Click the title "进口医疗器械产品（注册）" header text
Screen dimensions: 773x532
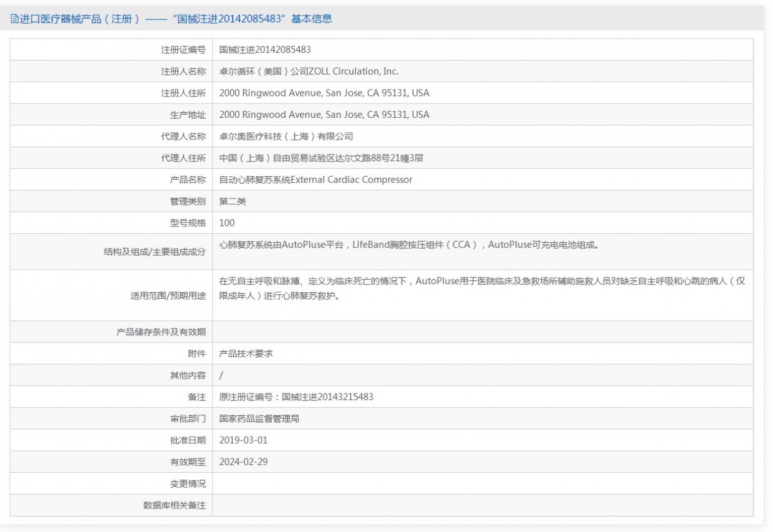(81, 19)
